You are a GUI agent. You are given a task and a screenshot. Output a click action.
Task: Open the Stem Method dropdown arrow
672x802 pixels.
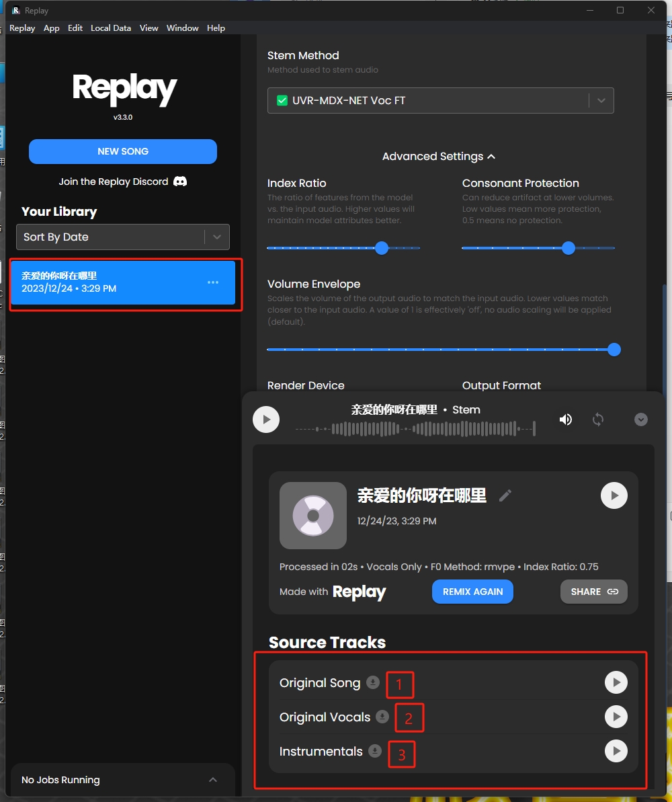point(601,101)
